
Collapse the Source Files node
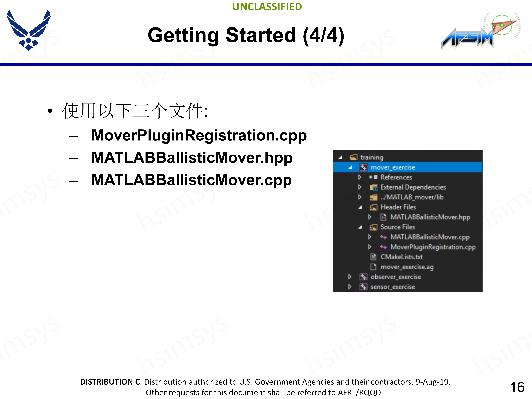point(360,227)
